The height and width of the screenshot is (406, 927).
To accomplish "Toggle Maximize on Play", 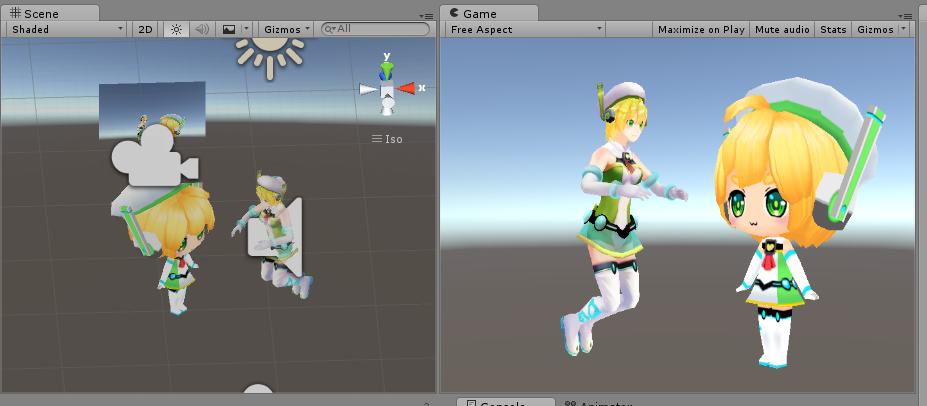I will [701, 30].
